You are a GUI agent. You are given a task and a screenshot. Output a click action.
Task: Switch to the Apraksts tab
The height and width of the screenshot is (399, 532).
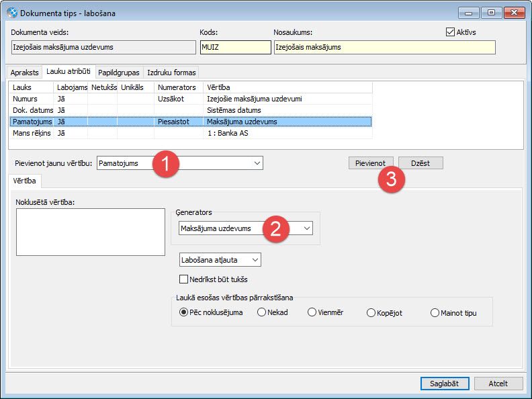coord(24,73)
